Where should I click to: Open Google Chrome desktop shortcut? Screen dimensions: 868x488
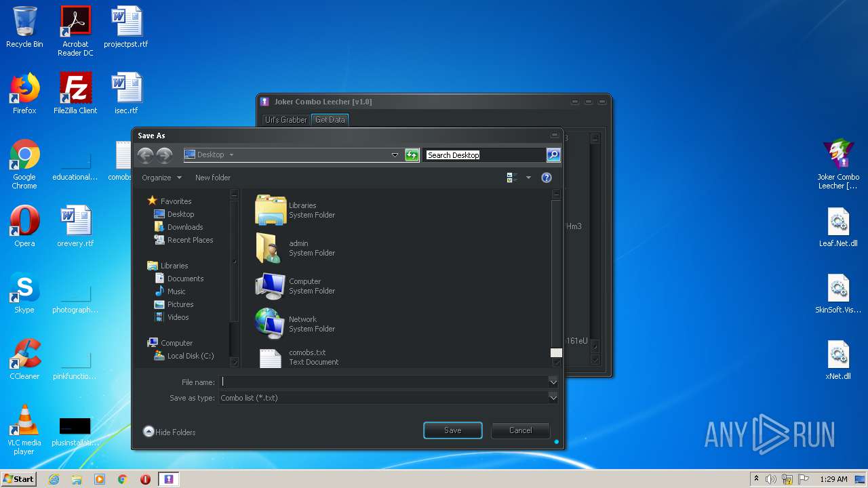tap(24, 164)
